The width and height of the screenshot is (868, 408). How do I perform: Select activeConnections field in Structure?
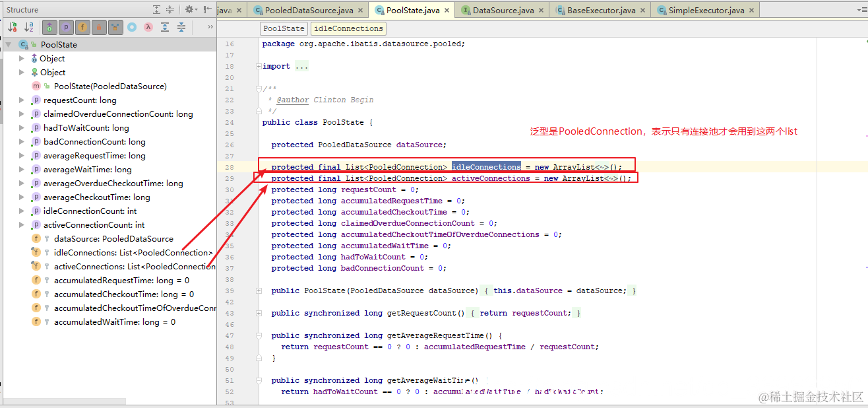pyautogui.click(x=135, y=267)
